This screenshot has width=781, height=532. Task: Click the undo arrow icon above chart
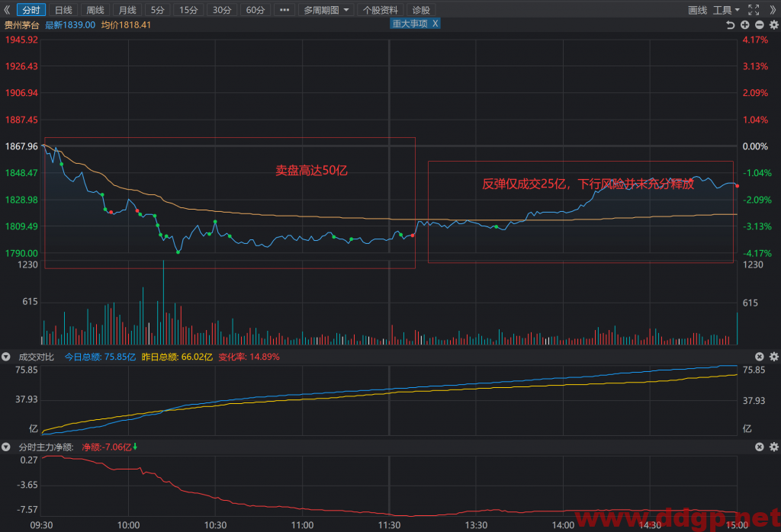(730, 25)
